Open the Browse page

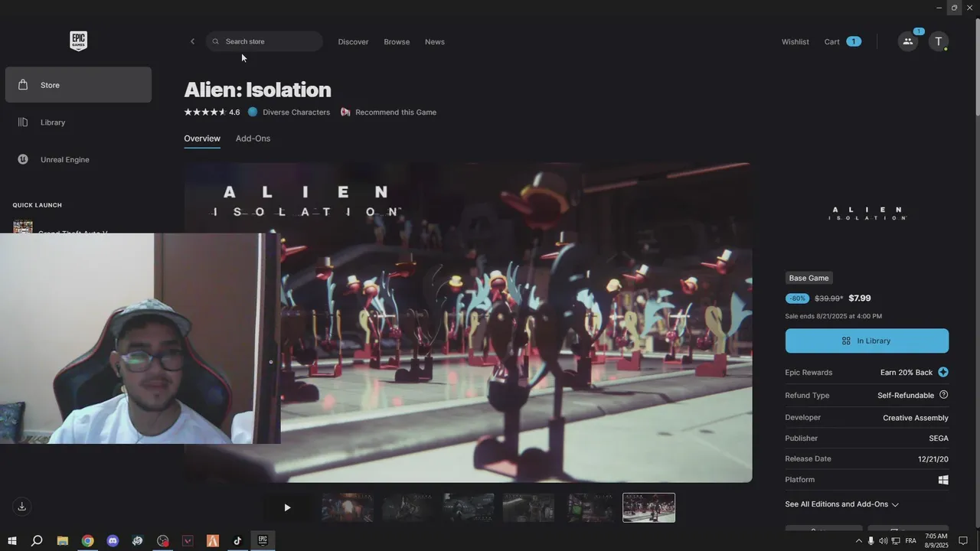click(x=397, y=41)
